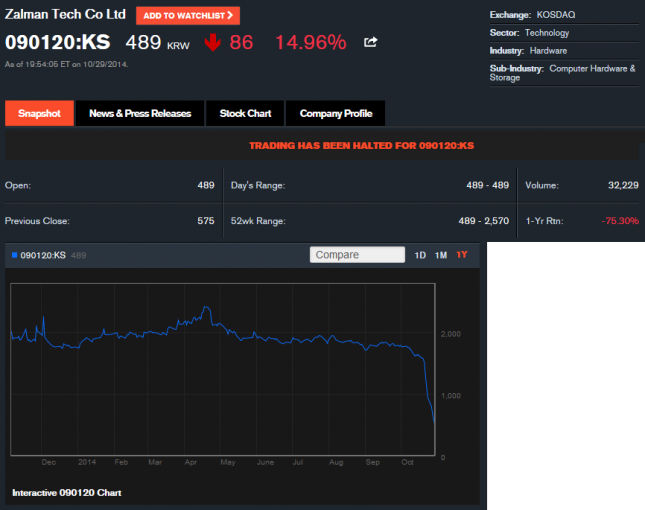Viewport: 645px width, 510px height.
Task: Click the 52wk Range value 489 - 2,570
Action: (484, 221)
